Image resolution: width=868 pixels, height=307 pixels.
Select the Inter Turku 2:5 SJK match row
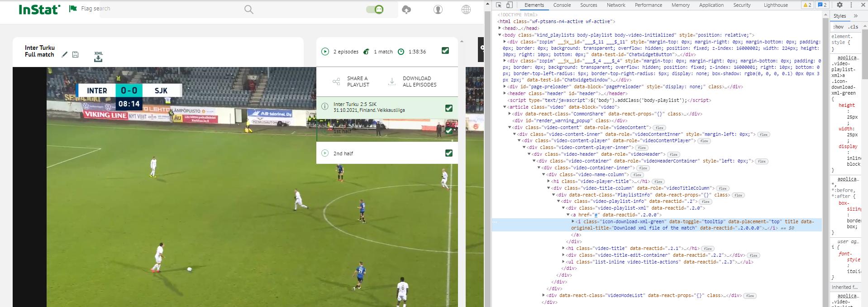tap(387, 107)
